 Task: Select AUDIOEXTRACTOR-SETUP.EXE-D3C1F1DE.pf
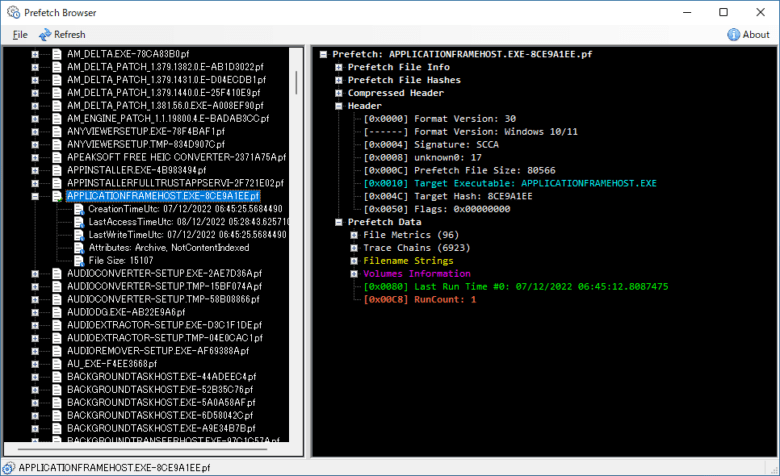[x=164, y=325]
